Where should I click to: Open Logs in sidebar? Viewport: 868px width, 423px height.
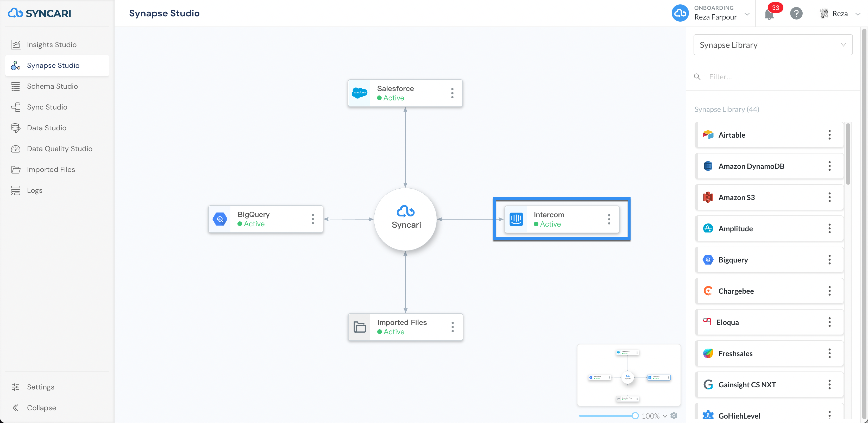pos(57,190)
